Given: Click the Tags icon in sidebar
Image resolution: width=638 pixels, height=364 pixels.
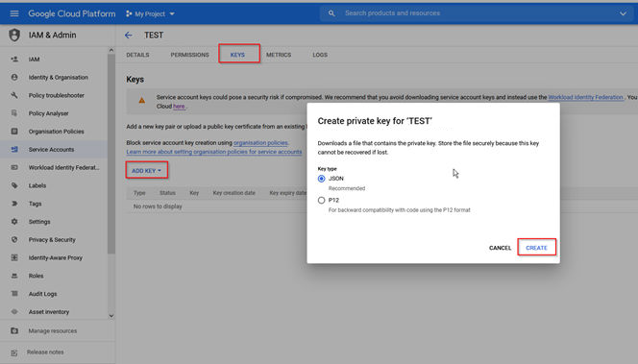Looking at the screenshot, I should [14, 204].
